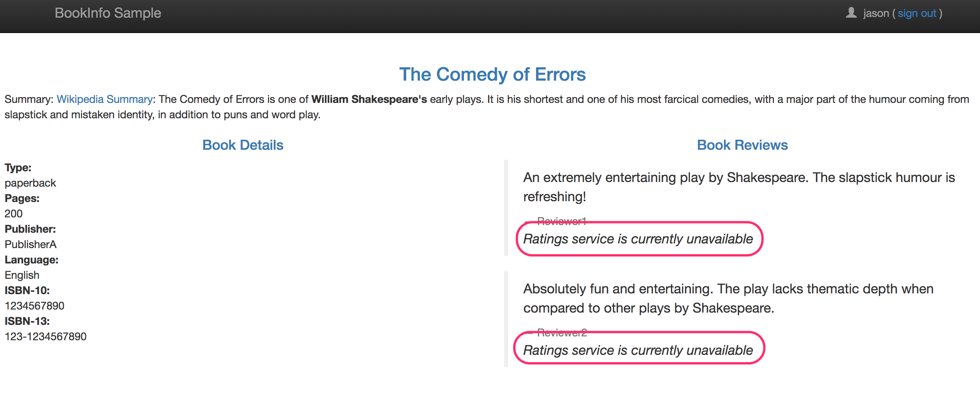This screenshot has height=394, width=980.
Task: Click first Ratings service unavailable message
Action: click(638, 239)
